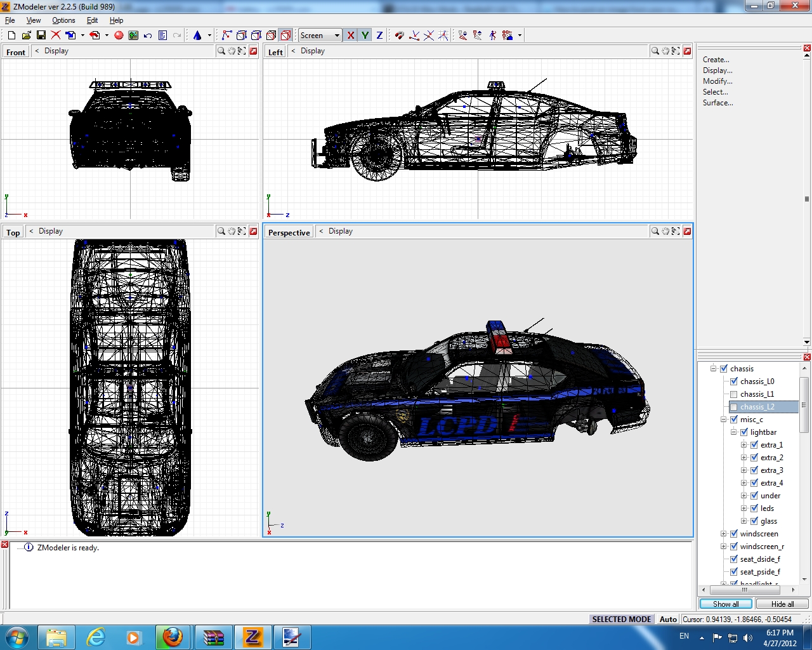Enable the chassis_L1 checkbox
The height and width of the screenshot is (650, 812).
click(734, 394)
